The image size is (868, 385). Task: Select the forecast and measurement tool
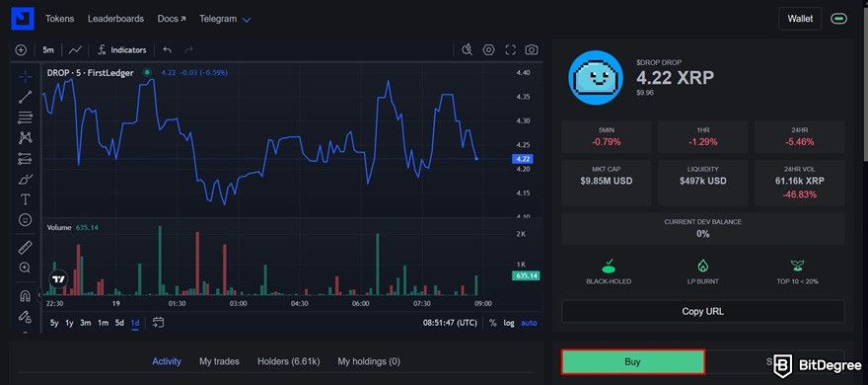[x=26, y=158]
